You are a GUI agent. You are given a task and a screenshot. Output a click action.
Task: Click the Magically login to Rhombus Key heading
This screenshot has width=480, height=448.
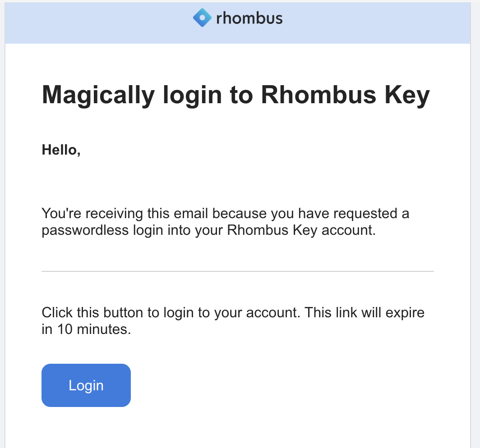pyautogui.click(x=236, y=95)
